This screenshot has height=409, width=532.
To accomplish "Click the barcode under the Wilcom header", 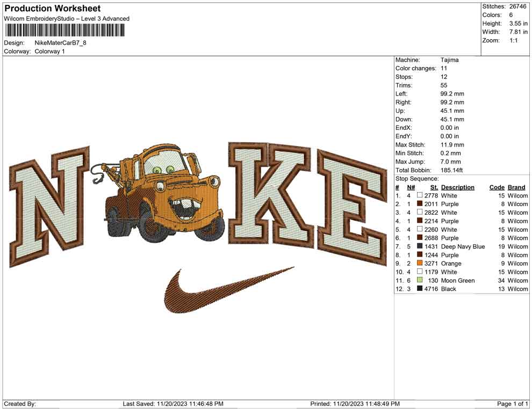I will click(x=64, y=31).
